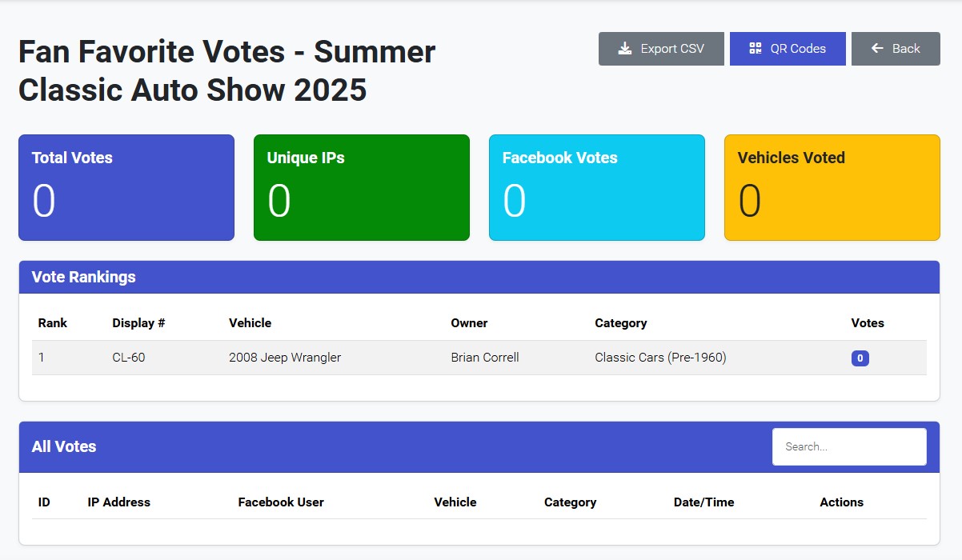
Task: Click the Facebook Votes stat card
Action: [x=596, y=186]
